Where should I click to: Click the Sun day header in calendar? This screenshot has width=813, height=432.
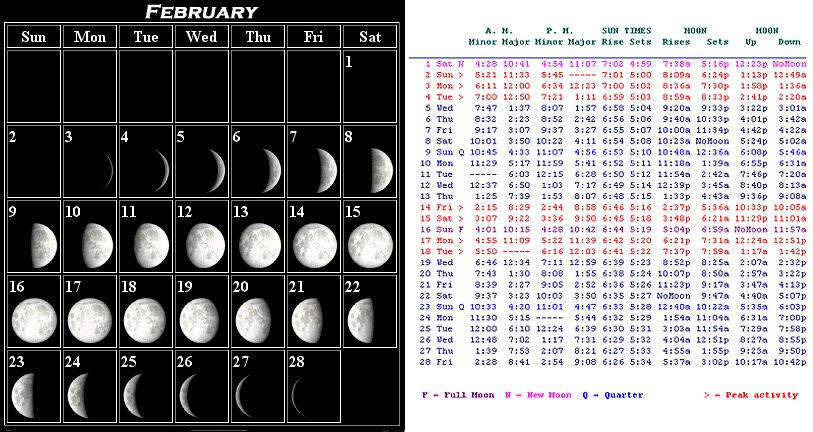(33, 38)
